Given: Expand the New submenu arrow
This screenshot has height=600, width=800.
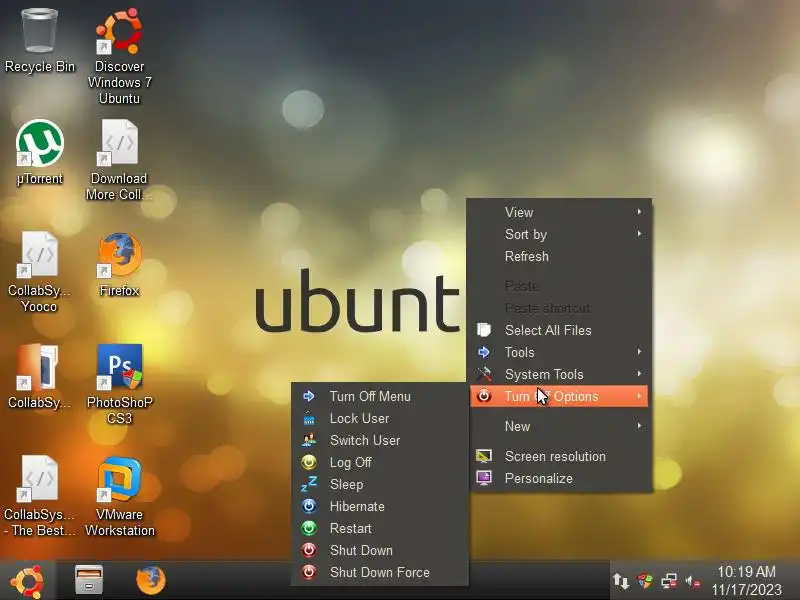Looking at the screenshot, I should [639, 426].
